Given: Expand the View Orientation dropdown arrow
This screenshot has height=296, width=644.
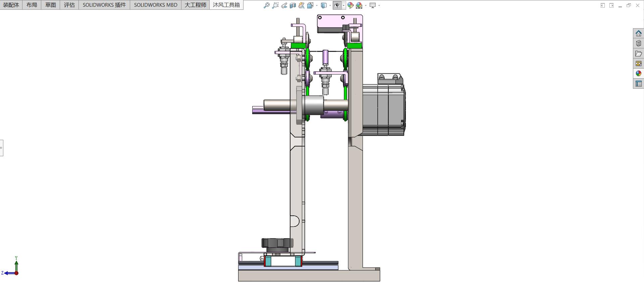Looking at the screenshot, I should coord(317,5).
